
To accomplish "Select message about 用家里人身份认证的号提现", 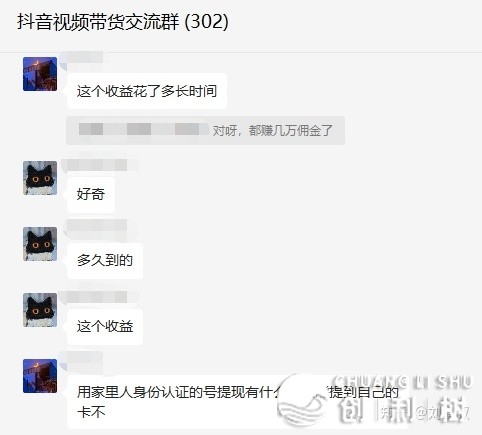I will [x=238, y=402].
